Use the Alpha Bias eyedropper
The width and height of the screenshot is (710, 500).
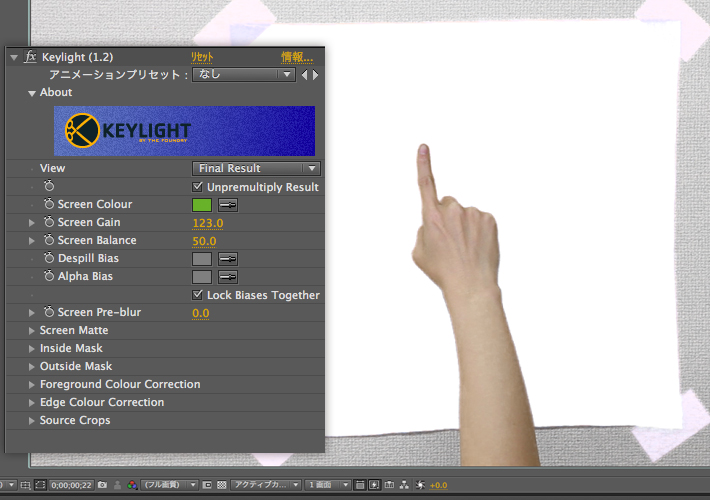point(228,277)
